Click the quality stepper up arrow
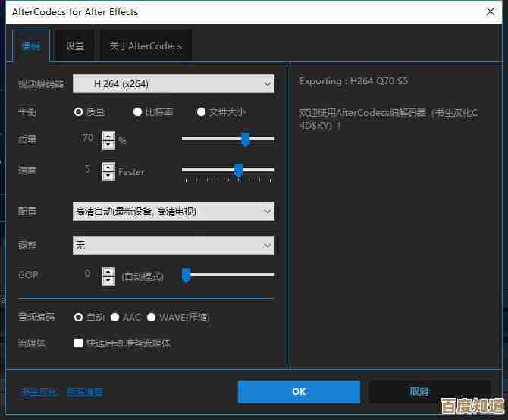This screenshot has width=508, height=420. (109, 136)
